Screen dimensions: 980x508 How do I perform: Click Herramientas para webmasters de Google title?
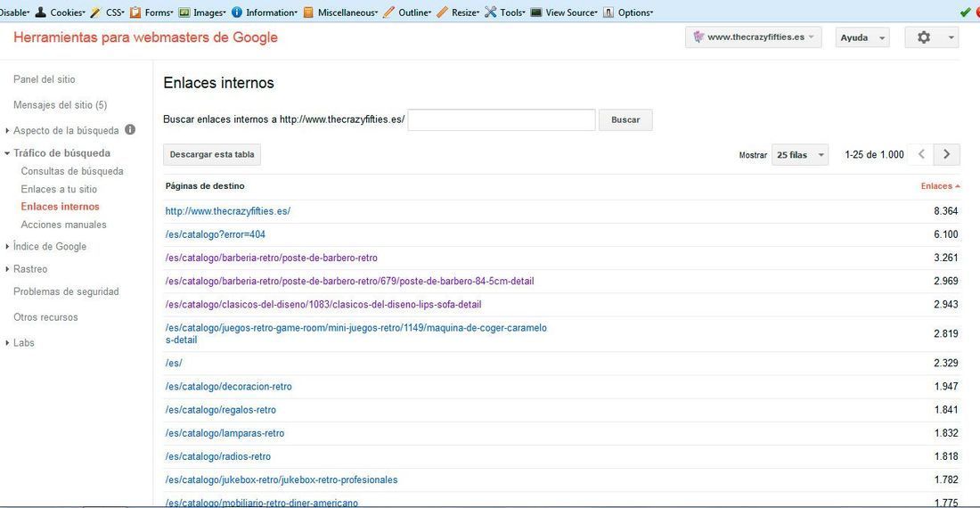(145, 37)
